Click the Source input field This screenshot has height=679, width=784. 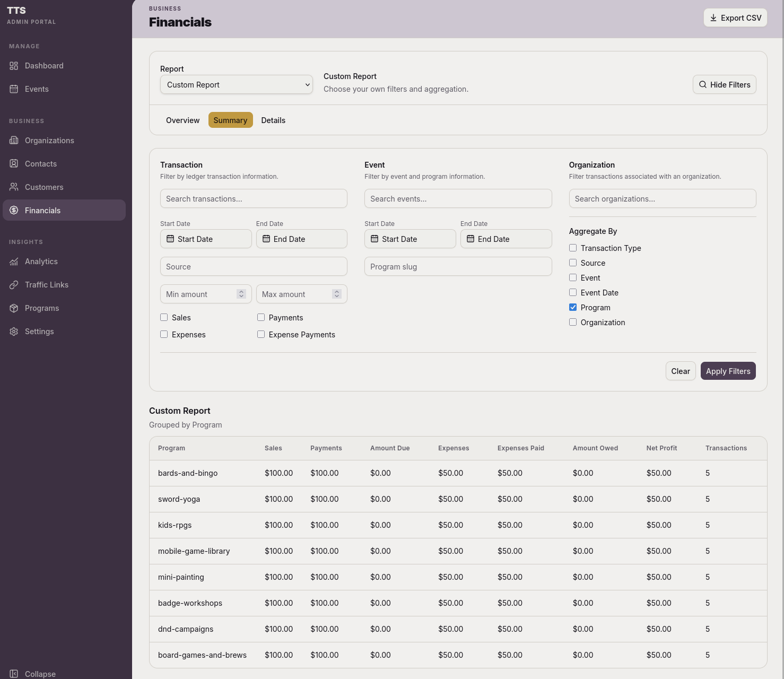click(x=254, y=266)
